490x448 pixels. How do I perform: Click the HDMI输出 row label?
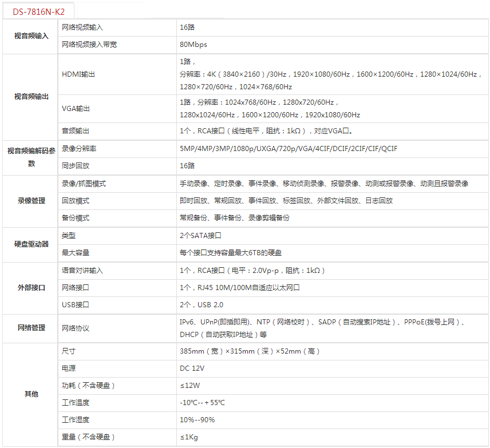click(x=78, y=74)
